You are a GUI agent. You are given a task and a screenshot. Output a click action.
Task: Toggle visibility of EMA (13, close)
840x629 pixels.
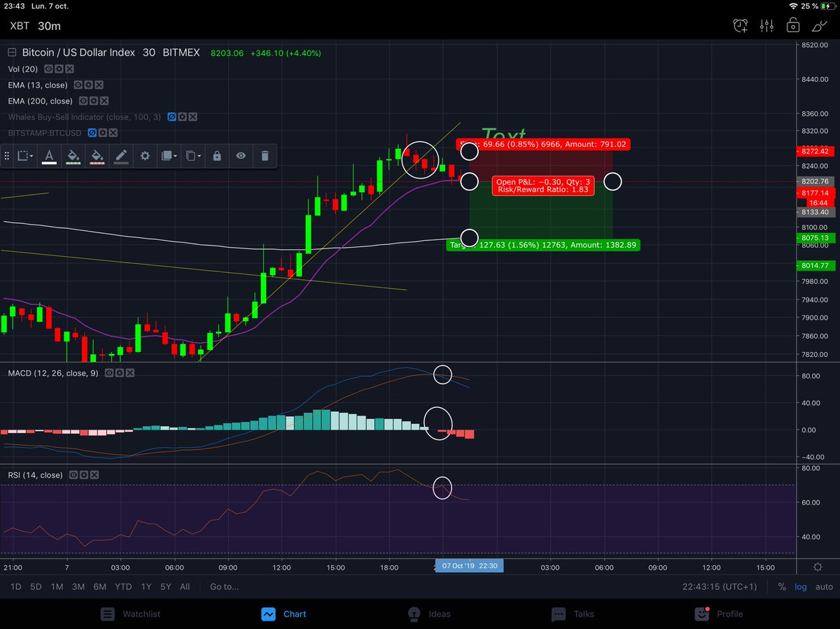tap(79, 85)
